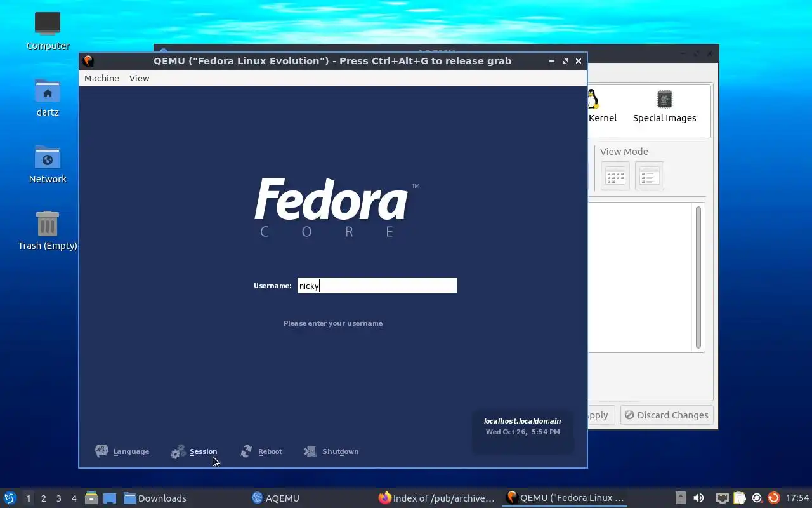Click the circular tray applet icon next to clipboard
Screen dimensions: 812x508
[757, 498]
